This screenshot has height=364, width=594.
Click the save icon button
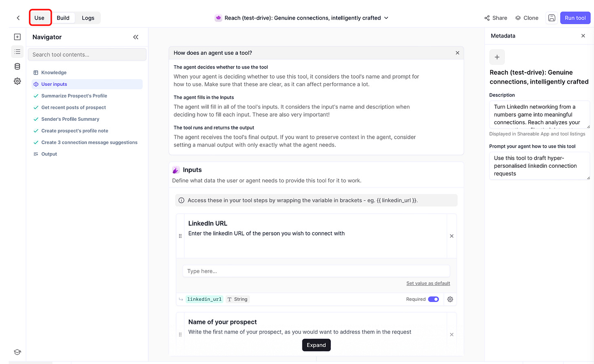point(552,18)
